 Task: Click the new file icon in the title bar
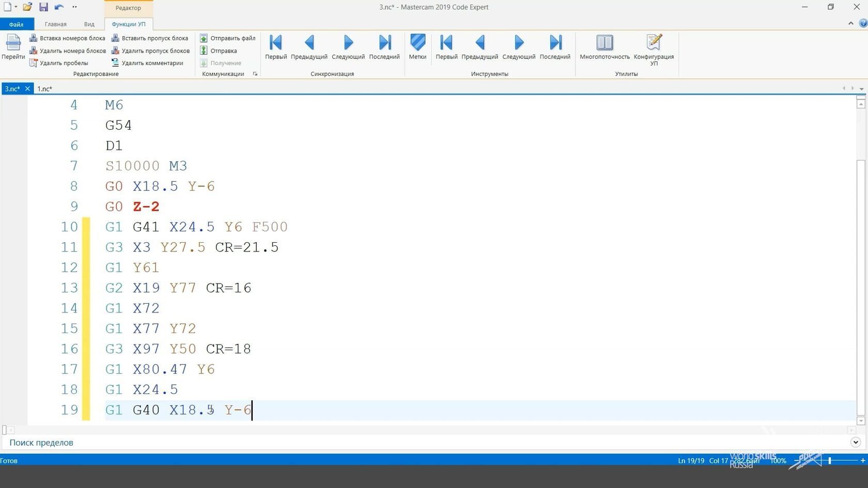(x=7, y=7)
